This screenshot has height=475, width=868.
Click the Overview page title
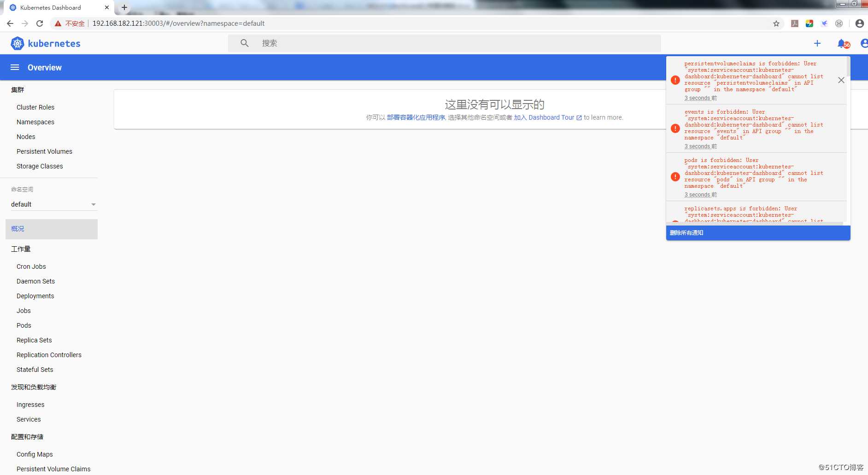[x=44, y=67]
